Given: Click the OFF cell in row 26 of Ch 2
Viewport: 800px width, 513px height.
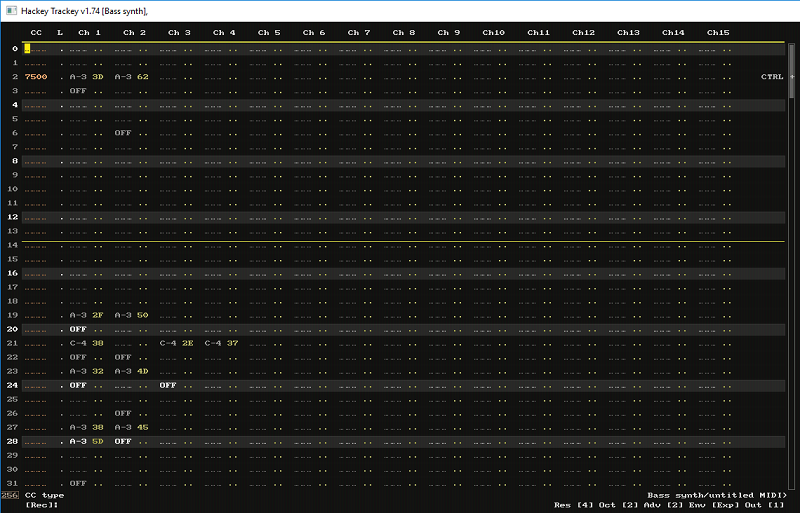Looking at the screenshot, I should [123, 413].
